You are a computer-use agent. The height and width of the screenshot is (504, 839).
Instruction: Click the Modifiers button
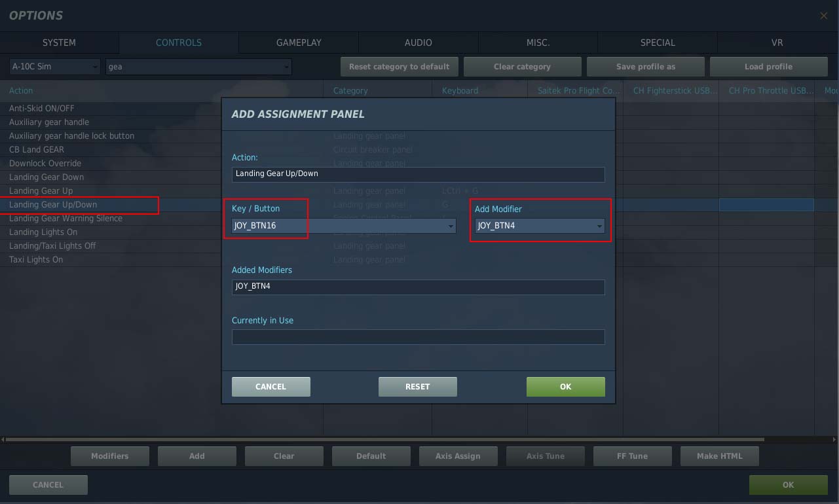click(x=110, y=456)
